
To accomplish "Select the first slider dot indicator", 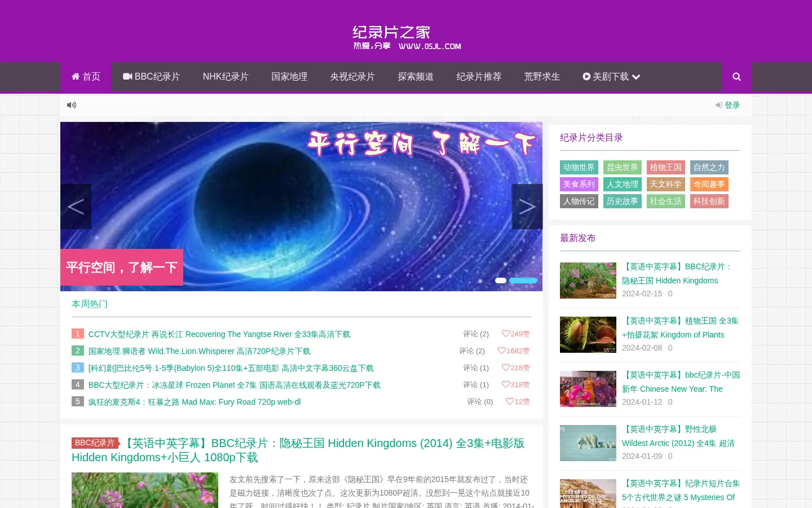I will click(x=501, y=281).
